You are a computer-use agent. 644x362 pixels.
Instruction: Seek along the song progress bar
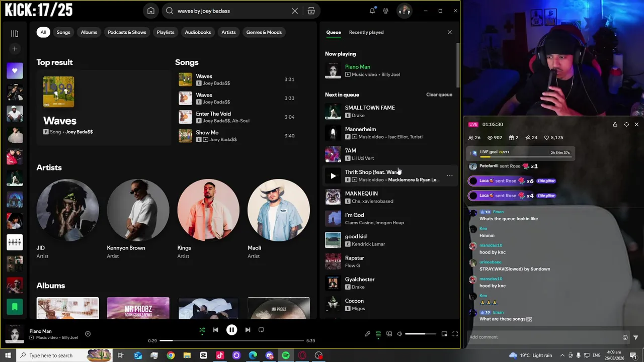(231, 341)
